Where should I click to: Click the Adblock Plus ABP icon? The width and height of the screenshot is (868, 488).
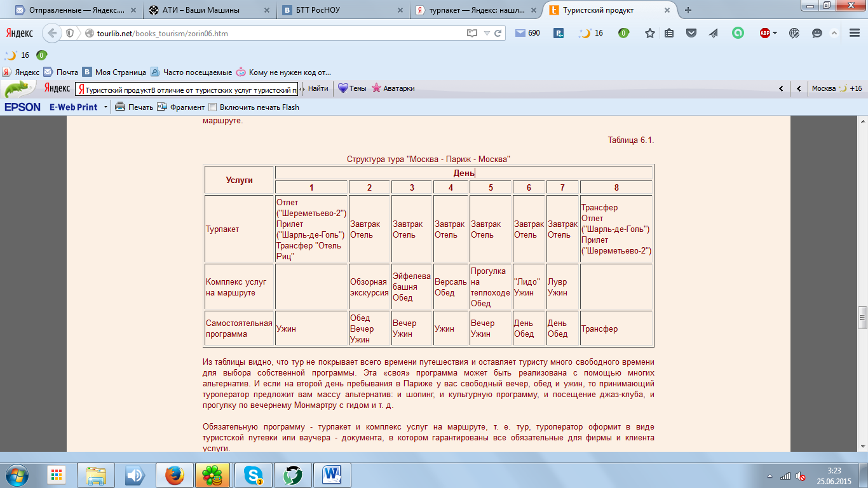tap(765, 33)
